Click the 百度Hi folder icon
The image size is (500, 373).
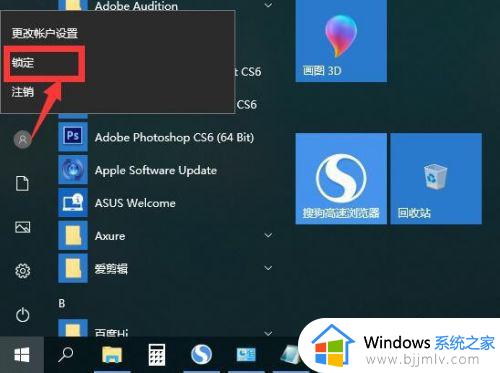73,328
